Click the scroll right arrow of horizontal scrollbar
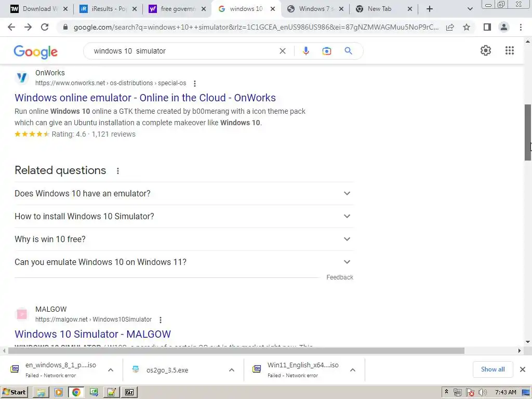Screen dimensions: 532x399 pyautogui.click(x=520, y=351)
